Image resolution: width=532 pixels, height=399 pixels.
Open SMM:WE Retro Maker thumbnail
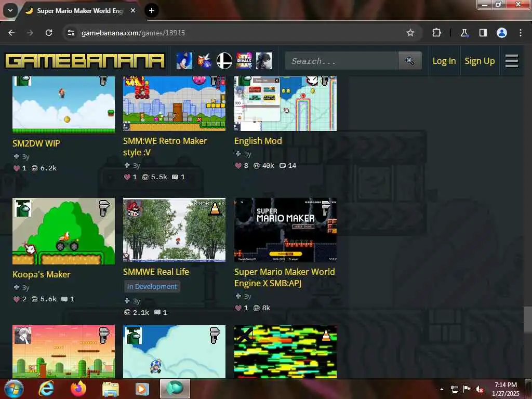[175, 103]
